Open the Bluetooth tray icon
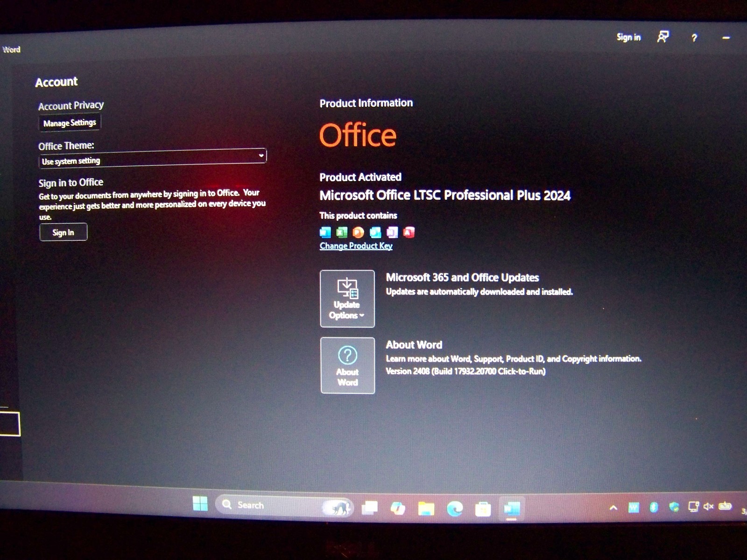The height and width of the screenshot is (560, 747). point(654,507)
